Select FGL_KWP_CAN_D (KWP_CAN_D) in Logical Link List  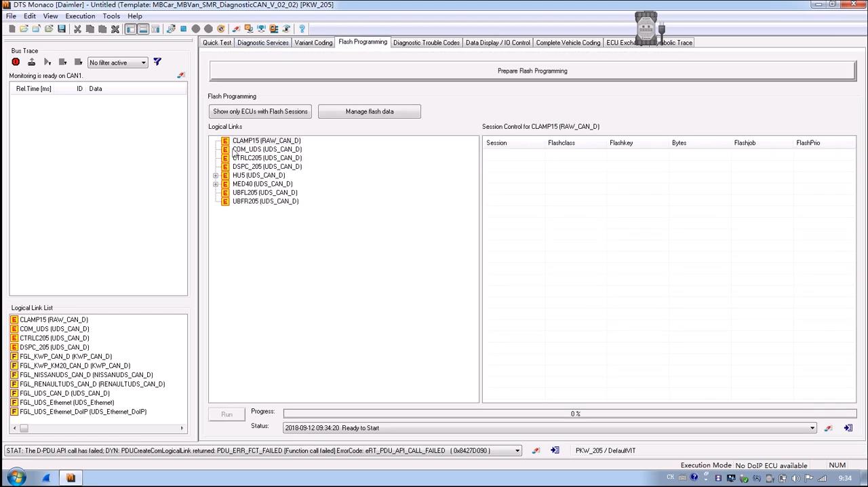pos(66,357)
